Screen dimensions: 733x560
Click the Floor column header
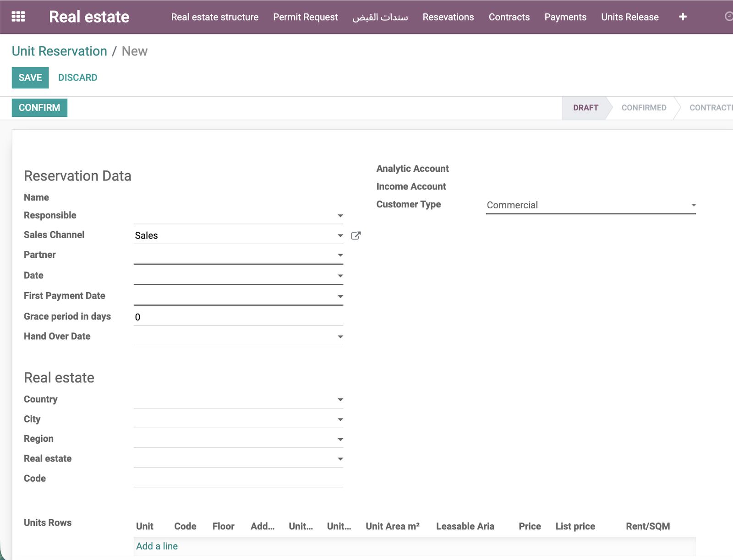click(223, 526)
